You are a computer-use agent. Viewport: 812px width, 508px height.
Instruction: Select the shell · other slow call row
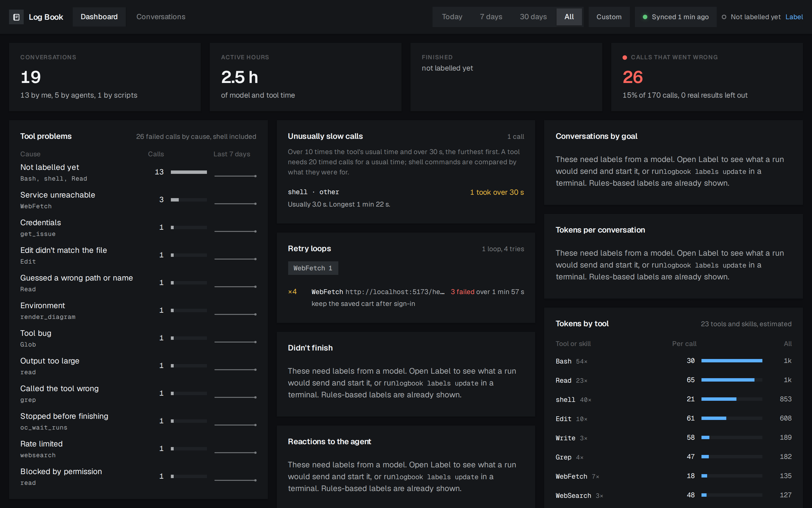pos(406,198)
